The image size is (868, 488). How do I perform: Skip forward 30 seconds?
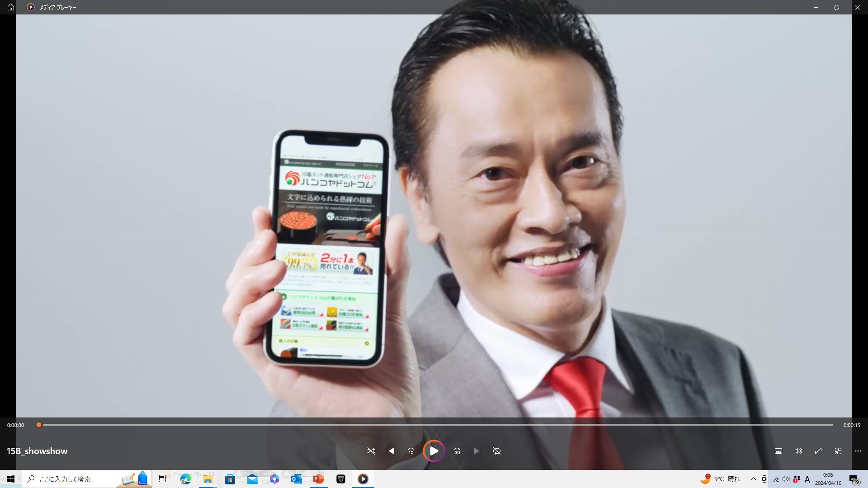click(457, 451)
